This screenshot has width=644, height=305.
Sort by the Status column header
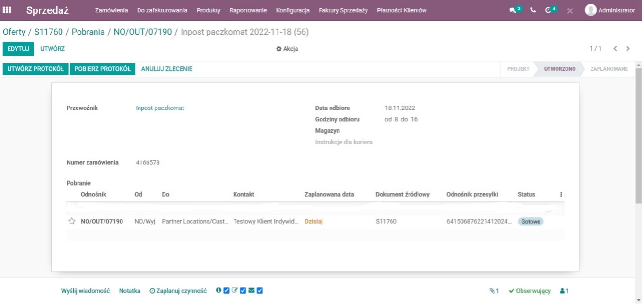[526, 194]
